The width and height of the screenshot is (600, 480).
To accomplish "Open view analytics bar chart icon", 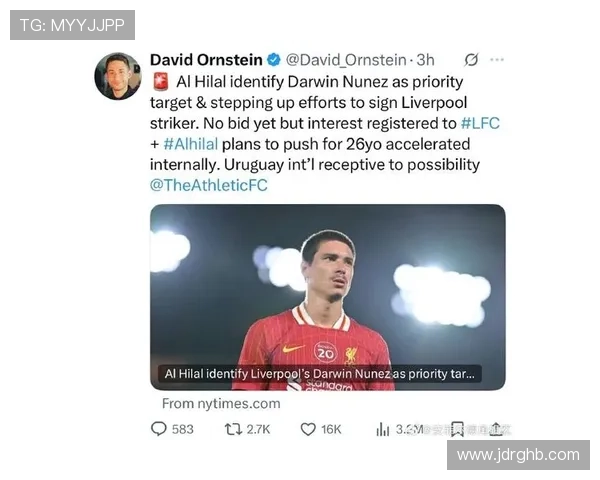I will (x=383, y=429).
